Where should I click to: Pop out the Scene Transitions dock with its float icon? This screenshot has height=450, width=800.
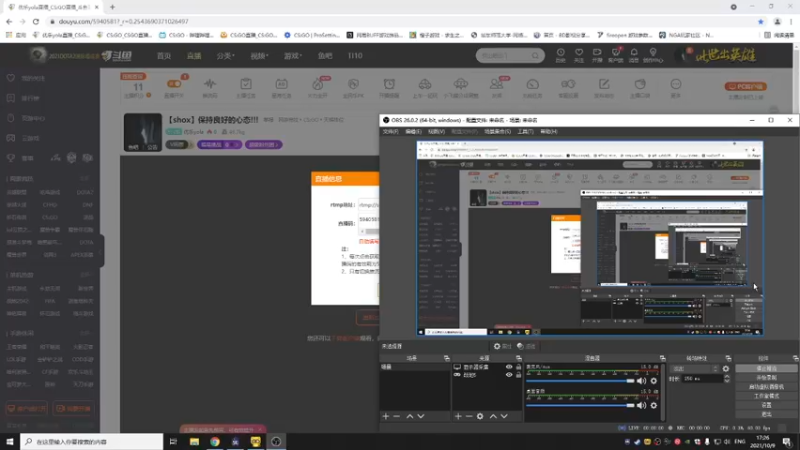(728, 358)
